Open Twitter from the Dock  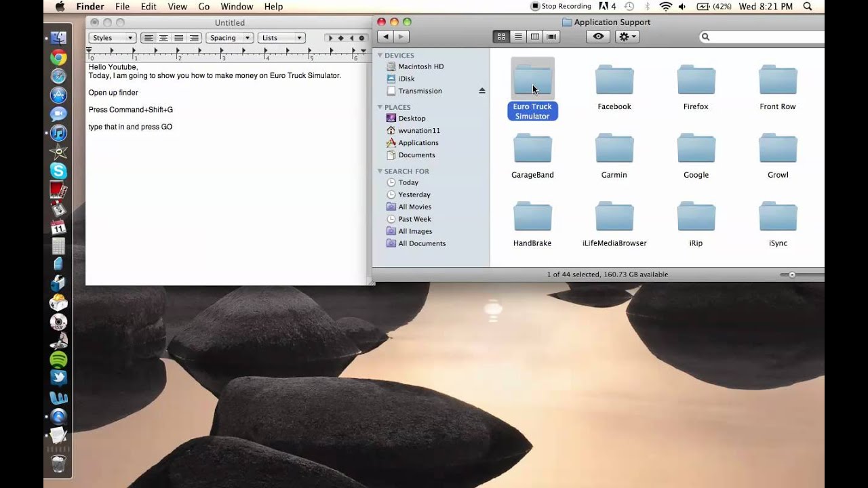pyautogui.click(x=58, y=378)
